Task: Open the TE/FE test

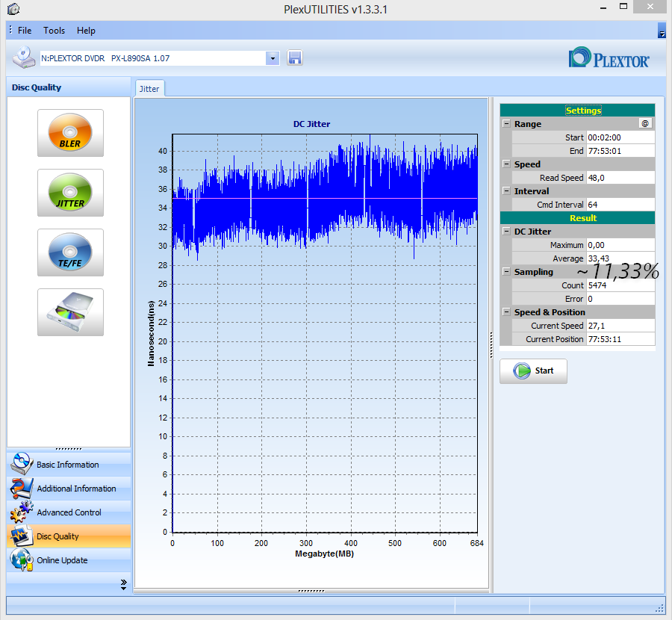Action: point(70,252)
